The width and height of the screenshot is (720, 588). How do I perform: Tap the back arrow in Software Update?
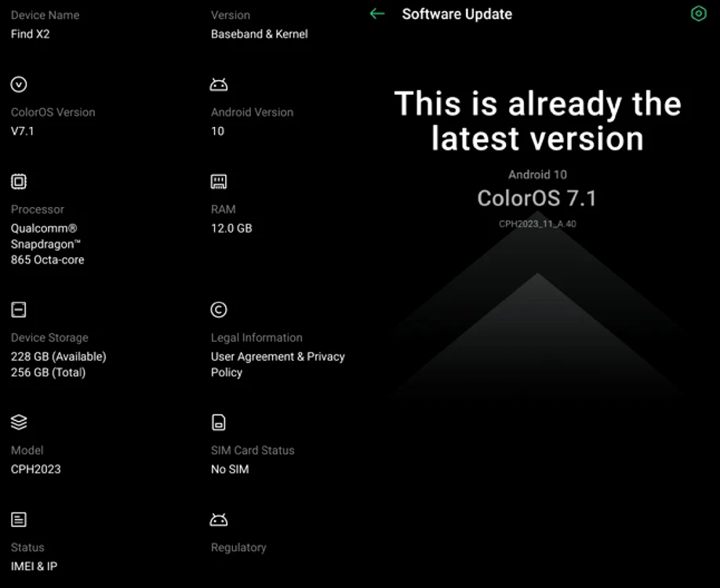377,14
